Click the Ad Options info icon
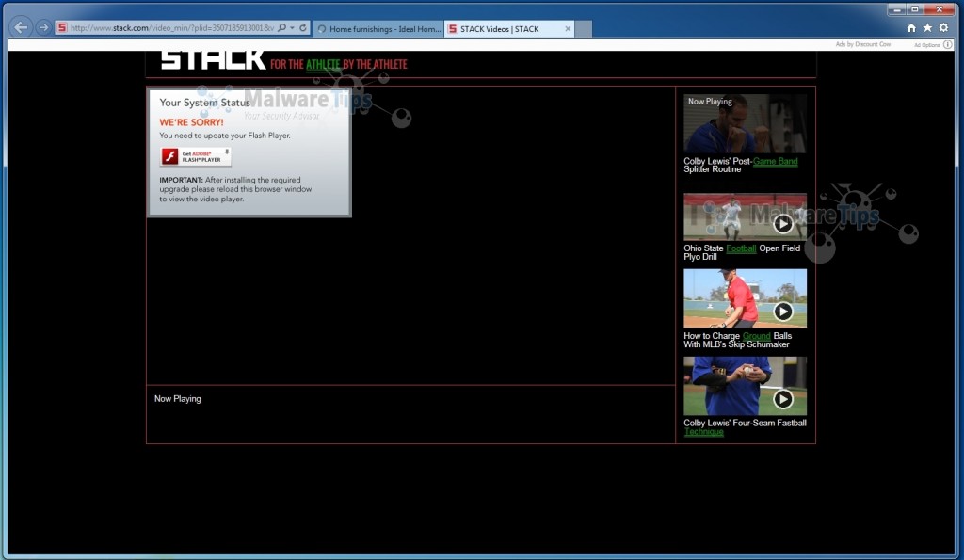The width and height of the screenshot is (964, 560). click(x=945, y=44)
